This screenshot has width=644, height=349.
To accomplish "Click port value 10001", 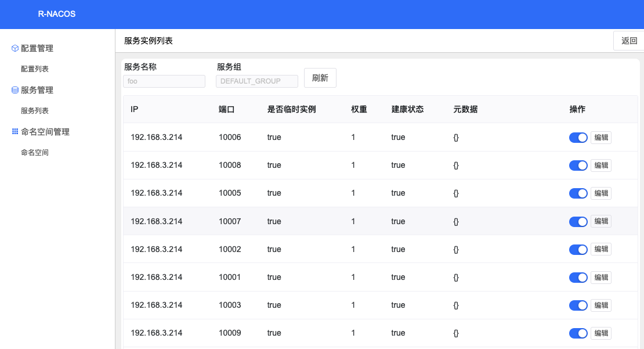I will 230,277.
